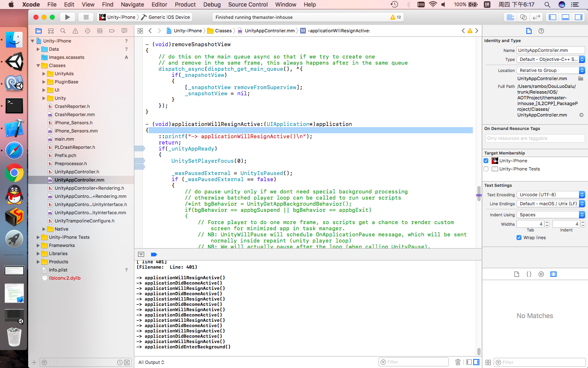Viewport: 588px width, 368px height.
Task: Show the Report navigator
Action: pos(124,31)
